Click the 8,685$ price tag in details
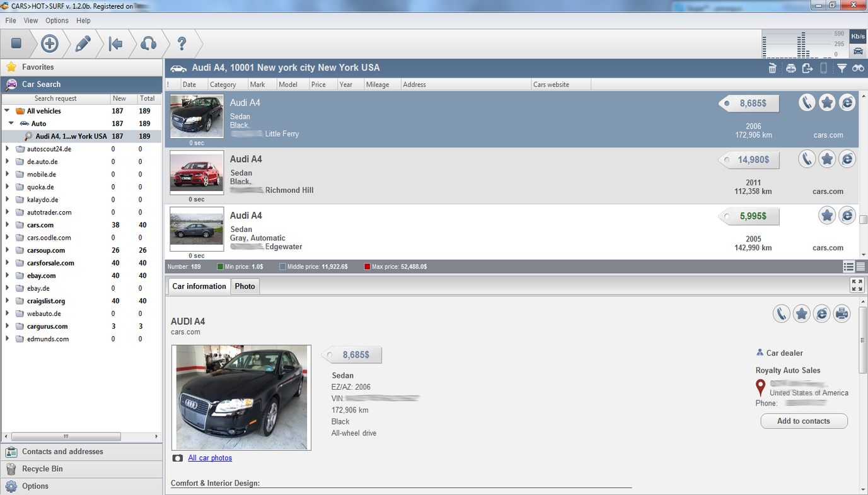This screenshot has width=868, height=495. pos(352,355)
